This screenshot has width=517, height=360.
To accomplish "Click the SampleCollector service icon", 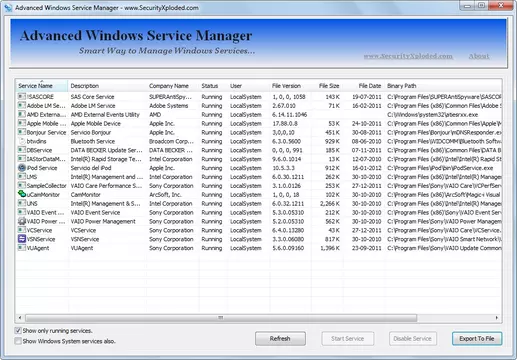I will tap(22, 185).
